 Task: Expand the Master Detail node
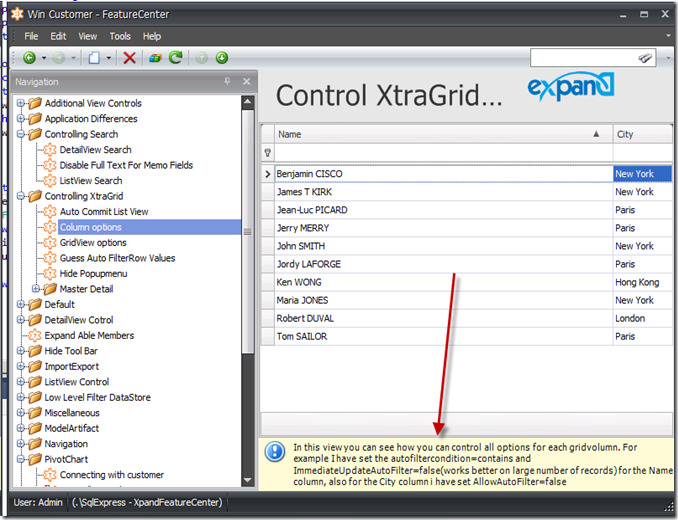[x=36, y=289]
